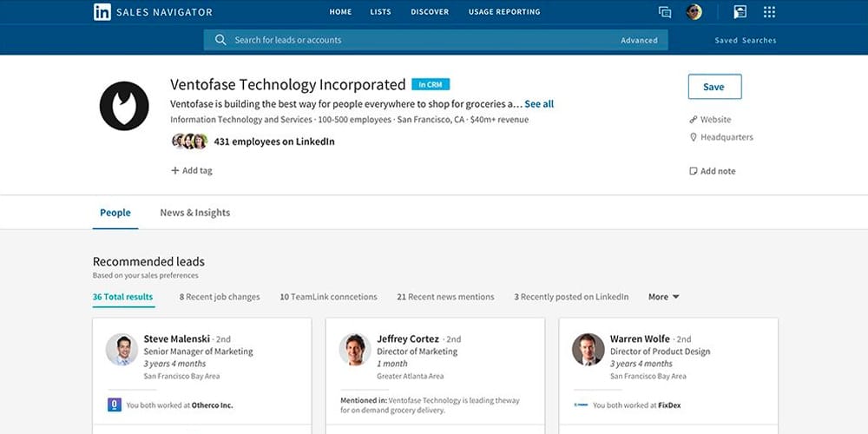Filter by 10 TeamLink connections
Image resolution: width=868 pixels, height=434 pixels.
coord(328,297)
